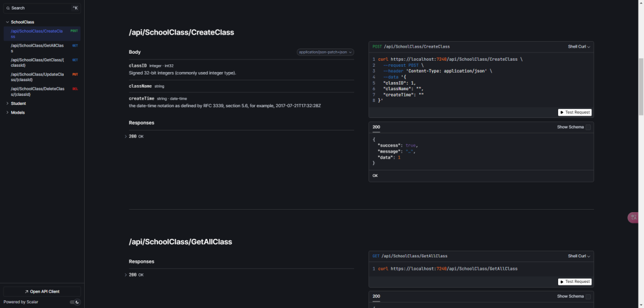
Task: Click the arrow icon on Open API Client
Action: tap(26, 292)
